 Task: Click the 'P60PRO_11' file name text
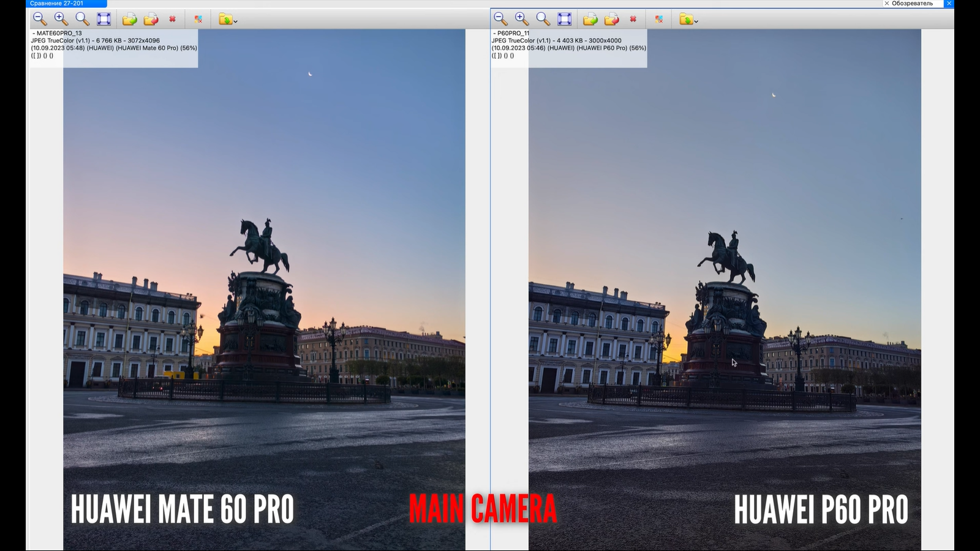(x=513, y=34)
